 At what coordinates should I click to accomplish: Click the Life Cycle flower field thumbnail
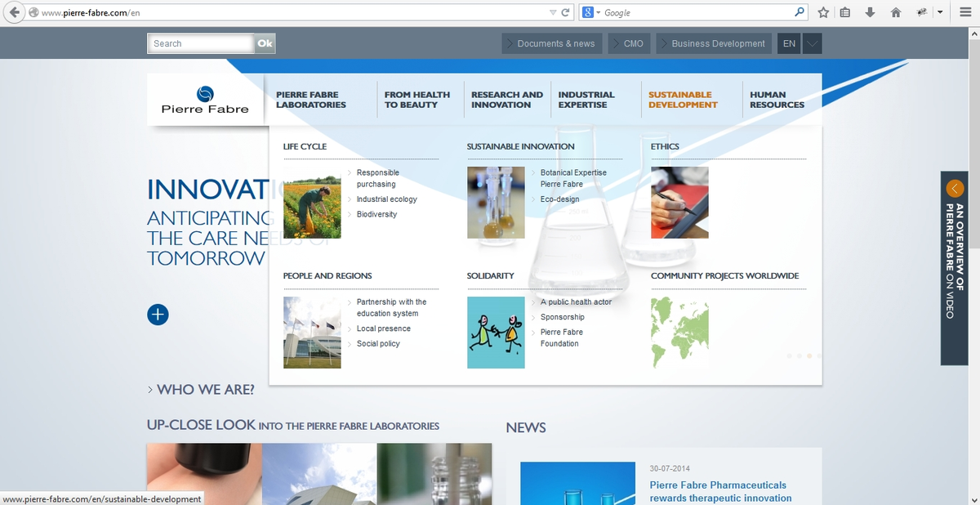pos(312,203)
